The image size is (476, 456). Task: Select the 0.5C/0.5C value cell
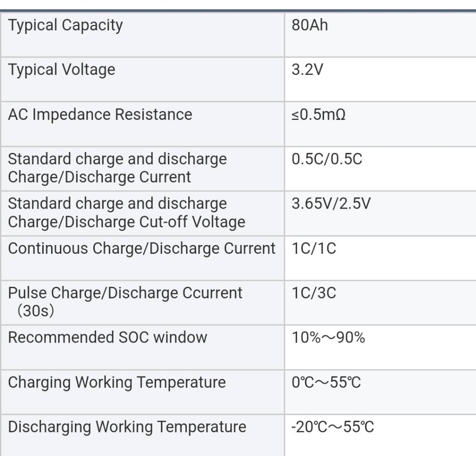327,159
